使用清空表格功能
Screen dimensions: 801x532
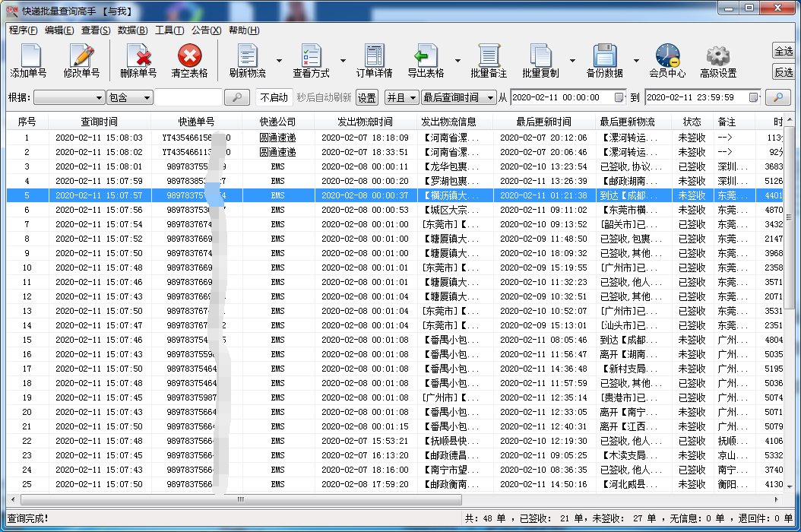189,61
